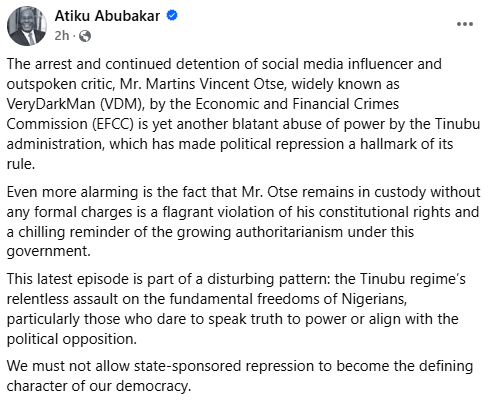The height and width of the screenshot is (401, 495).
Task: Click the paragraph starting with Even more alarming
Action: coord(243,221)
